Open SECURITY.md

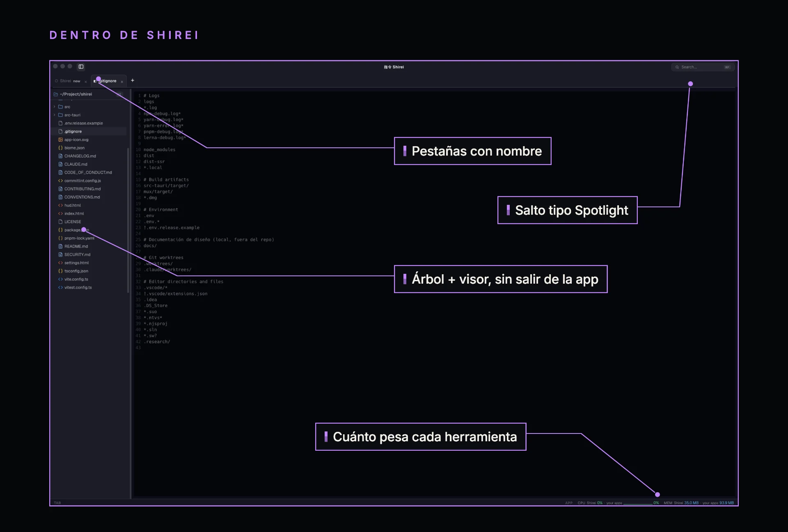pos(77,255)
